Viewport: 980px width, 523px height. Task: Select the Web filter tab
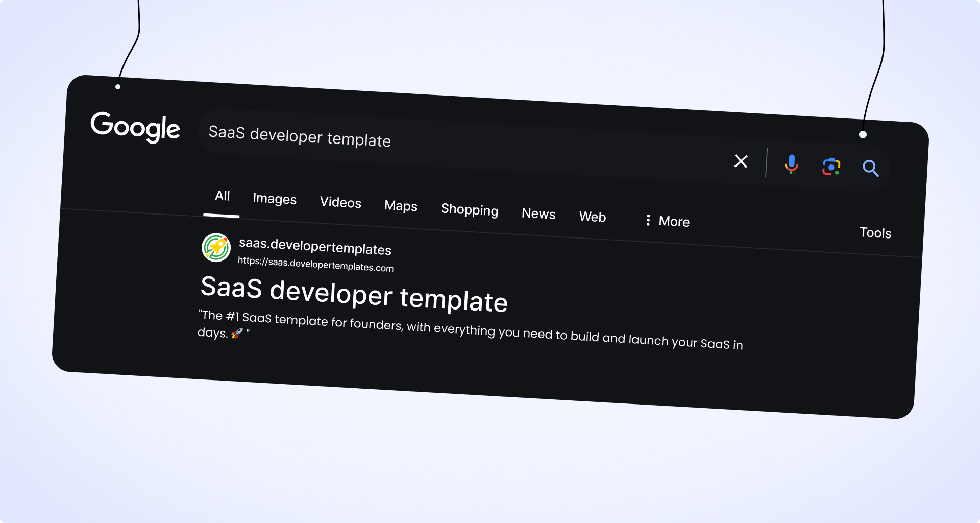coord(592,217)
